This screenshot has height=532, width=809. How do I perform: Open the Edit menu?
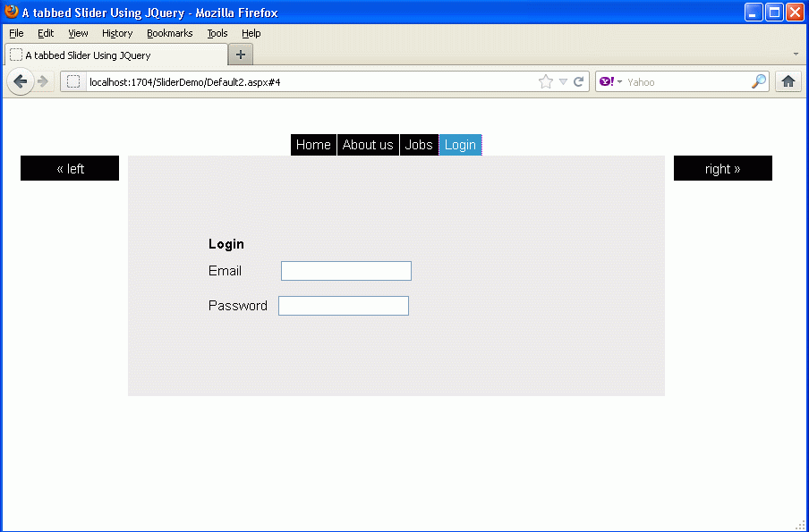pyautogui.click(x=46, y=33)
